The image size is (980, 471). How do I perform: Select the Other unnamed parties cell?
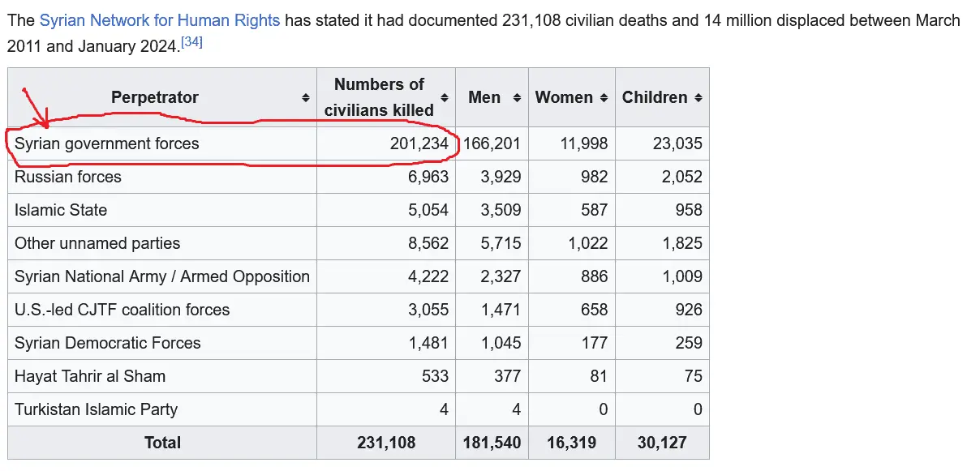pyautogui.click(x=97, y=243)
